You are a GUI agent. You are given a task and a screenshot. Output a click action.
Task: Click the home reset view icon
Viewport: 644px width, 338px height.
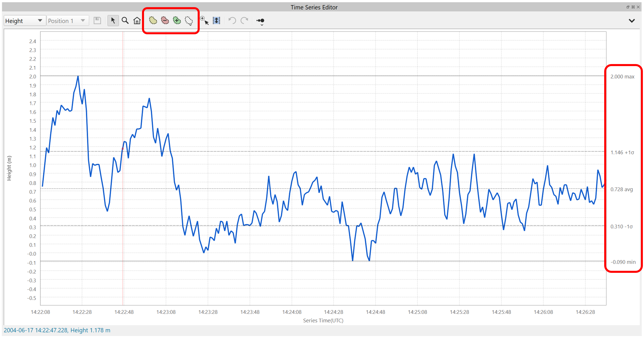coord(137,21)
